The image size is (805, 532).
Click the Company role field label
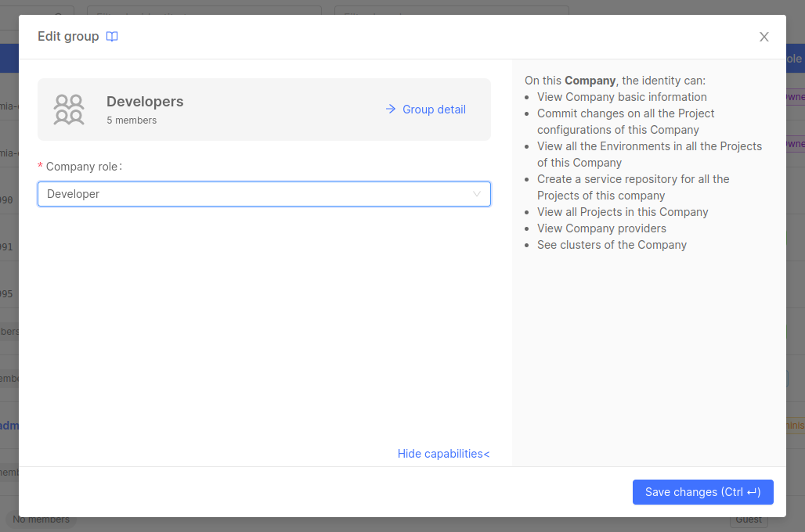coord(84,167)
